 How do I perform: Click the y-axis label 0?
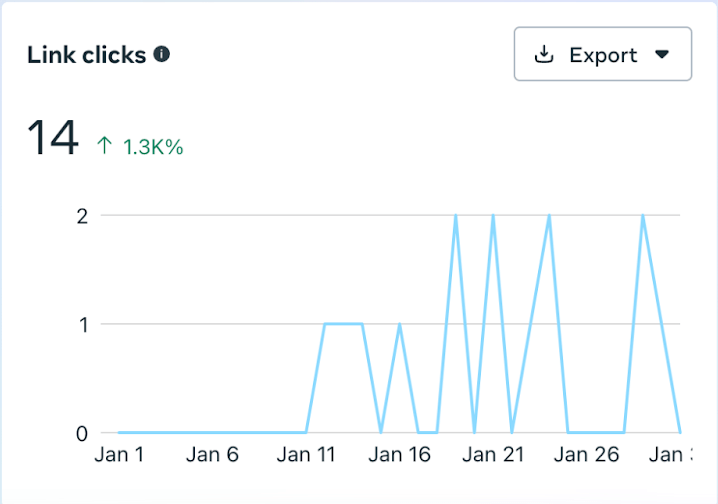coord(82,433)
